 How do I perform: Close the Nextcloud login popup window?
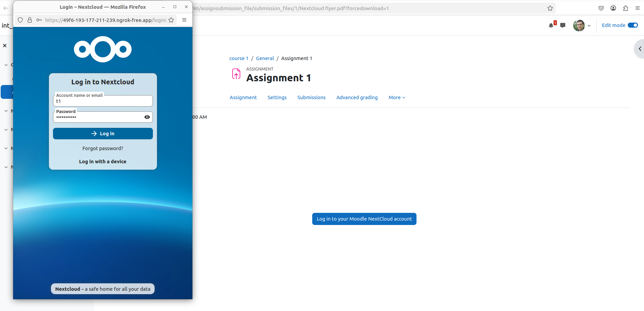(186, 7)
